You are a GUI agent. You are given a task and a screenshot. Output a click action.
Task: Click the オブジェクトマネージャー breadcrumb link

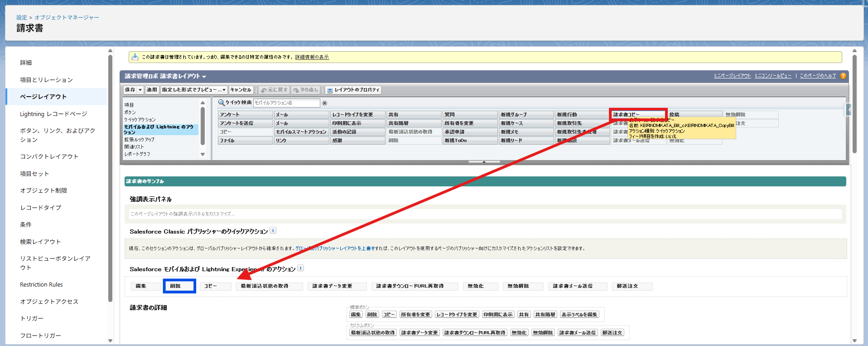pyautogui.click(x=67, y=17)
